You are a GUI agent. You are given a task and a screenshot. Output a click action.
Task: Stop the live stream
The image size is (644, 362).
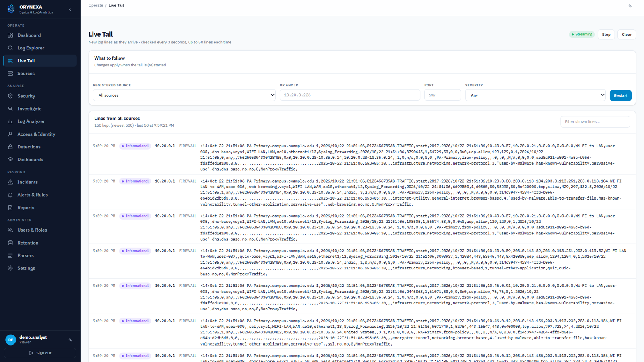click(606, 35)
